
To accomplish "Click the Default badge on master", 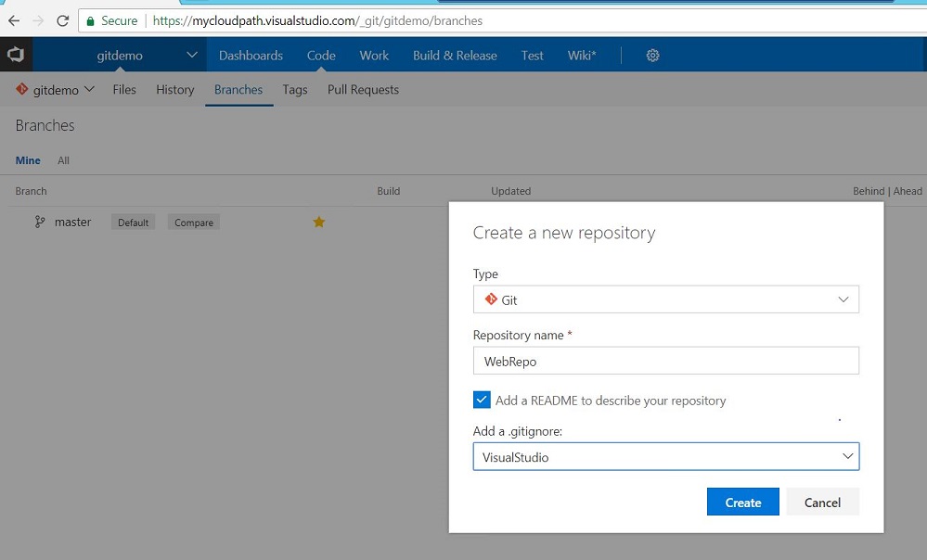I will point(133,223).
